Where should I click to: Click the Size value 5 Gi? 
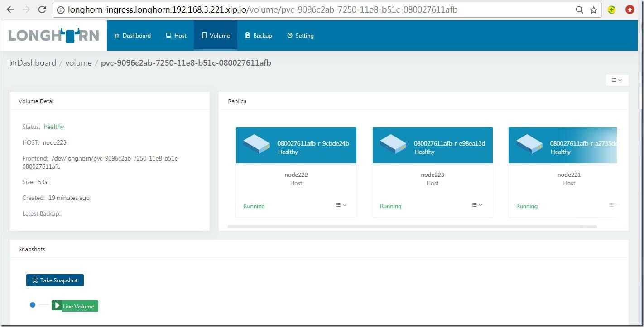(x=43, y=182)
